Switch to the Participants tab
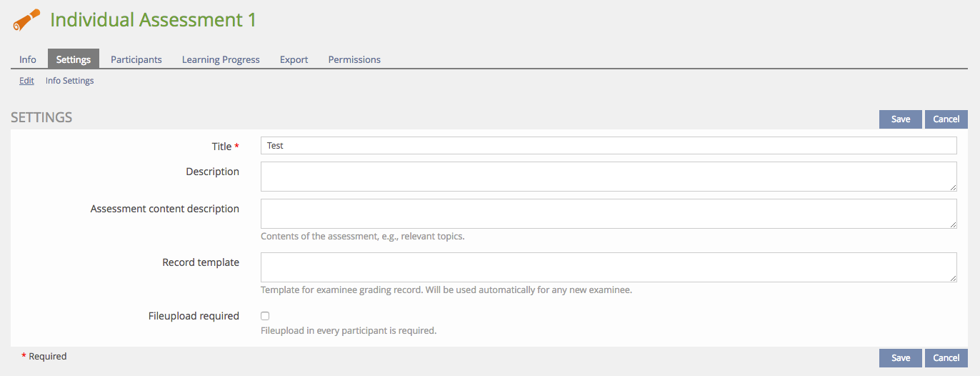This screenshot has height=376, width=980. 136,59
